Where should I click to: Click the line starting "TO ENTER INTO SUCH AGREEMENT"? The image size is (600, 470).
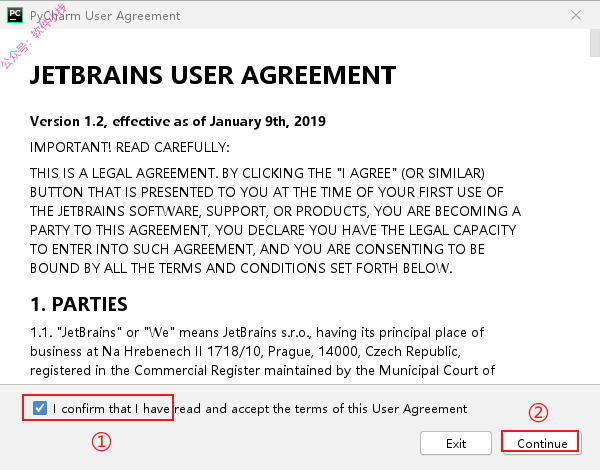pyautogui.click(x=257, y=250)
